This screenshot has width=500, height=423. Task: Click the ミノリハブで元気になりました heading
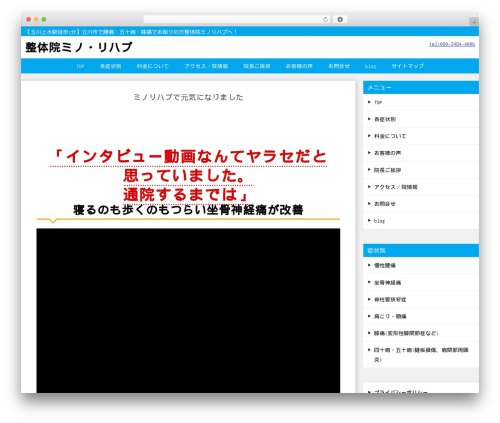pos(188,97)
